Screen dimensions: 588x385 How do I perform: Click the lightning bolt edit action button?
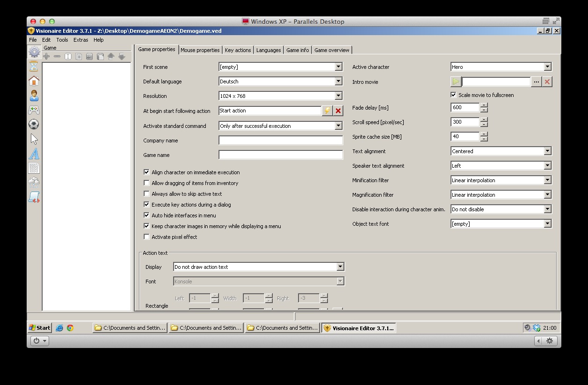[x=327, y=111]
